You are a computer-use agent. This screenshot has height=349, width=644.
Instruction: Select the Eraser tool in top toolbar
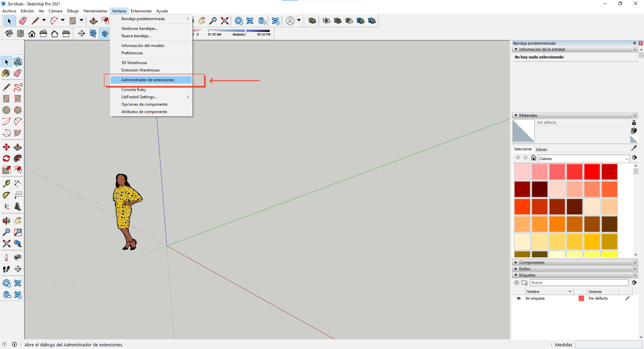coord(23,21)
